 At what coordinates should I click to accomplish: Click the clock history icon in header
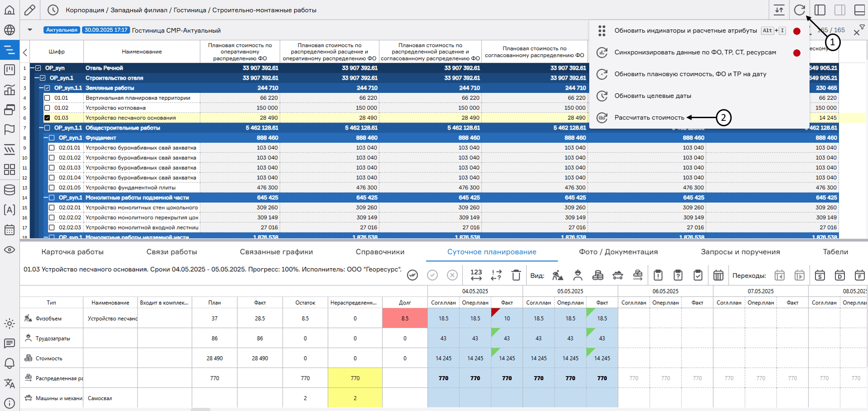[x=53, y=10]
